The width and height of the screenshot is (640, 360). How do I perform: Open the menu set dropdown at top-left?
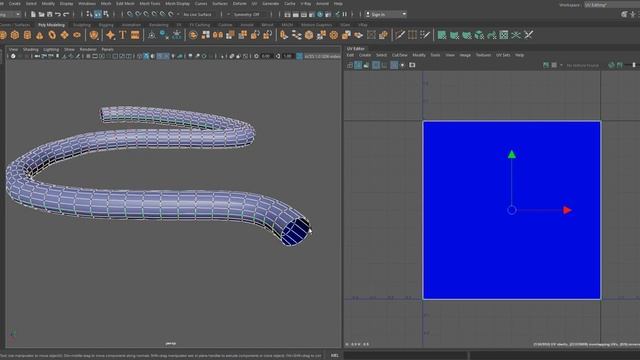point(10,14)
